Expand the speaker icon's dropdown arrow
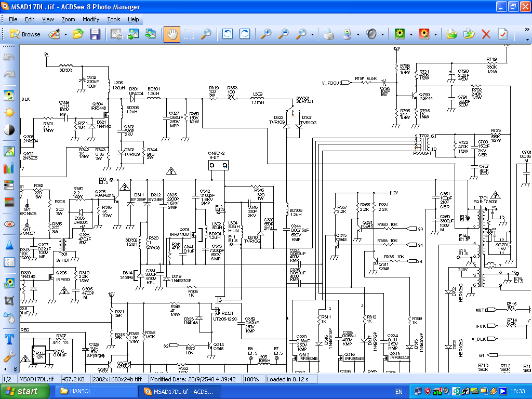Image resolution: width=532 pixels, height=399 pixels. tap(383, 34)
